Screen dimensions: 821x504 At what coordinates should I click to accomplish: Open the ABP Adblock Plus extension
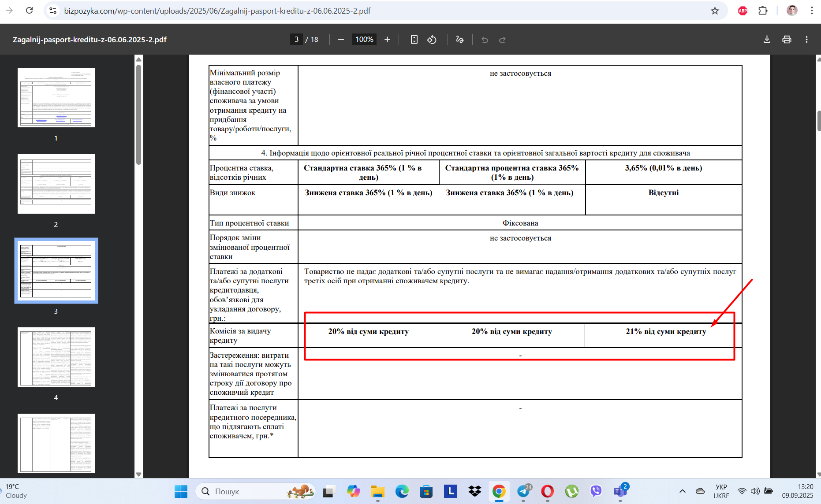743,11
